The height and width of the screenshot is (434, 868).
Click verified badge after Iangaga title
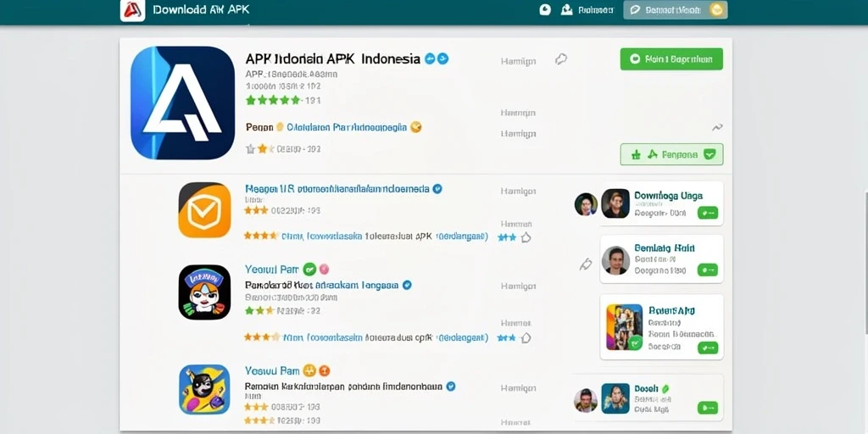click(x=407, y=286)
